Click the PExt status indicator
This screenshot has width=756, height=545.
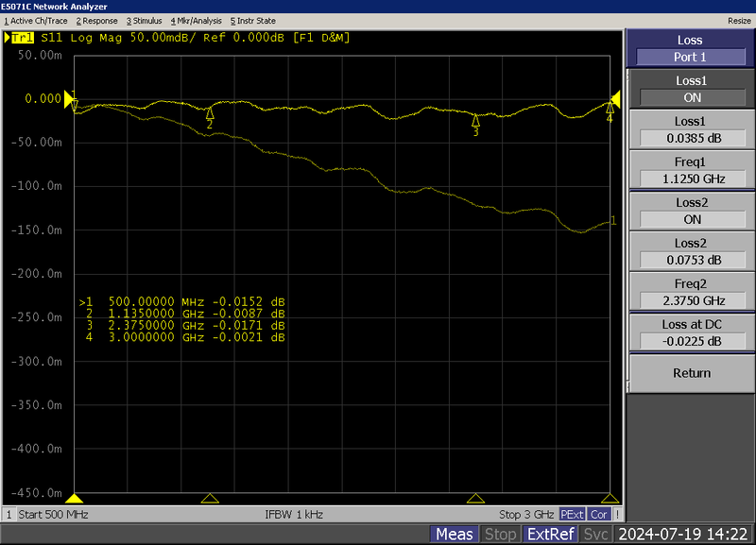571,514
